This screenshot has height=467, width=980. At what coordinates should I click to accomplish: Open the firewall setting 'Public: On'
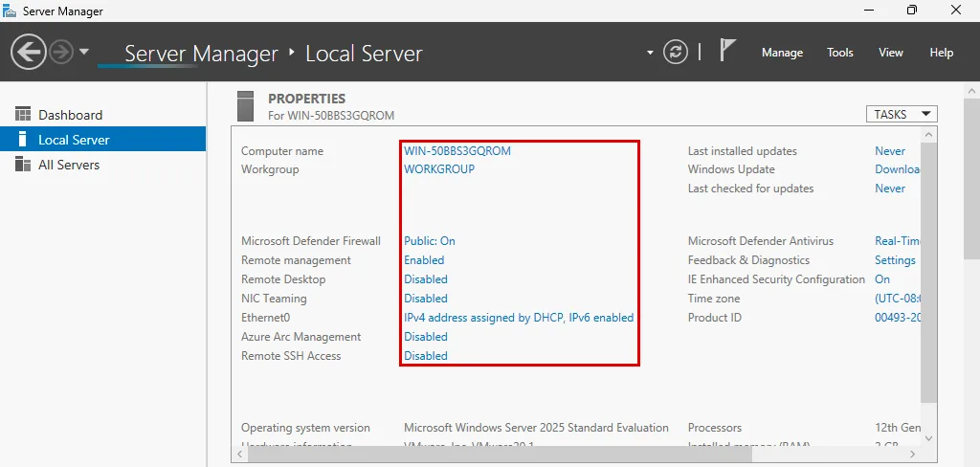pos(430,241)
